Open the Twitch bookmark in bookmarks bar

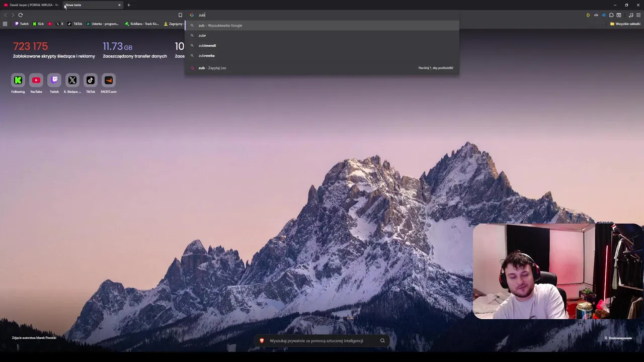coord(22,24)
